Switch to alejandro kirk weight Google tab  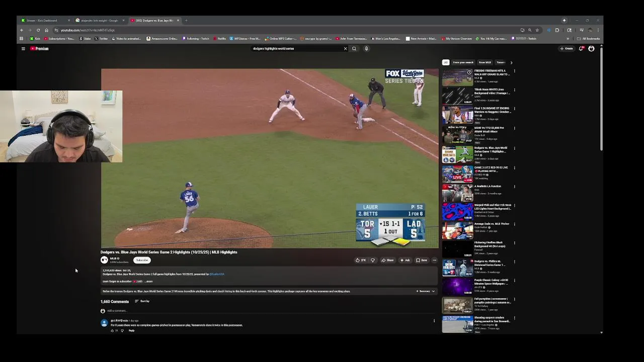(x=100, y=21)
